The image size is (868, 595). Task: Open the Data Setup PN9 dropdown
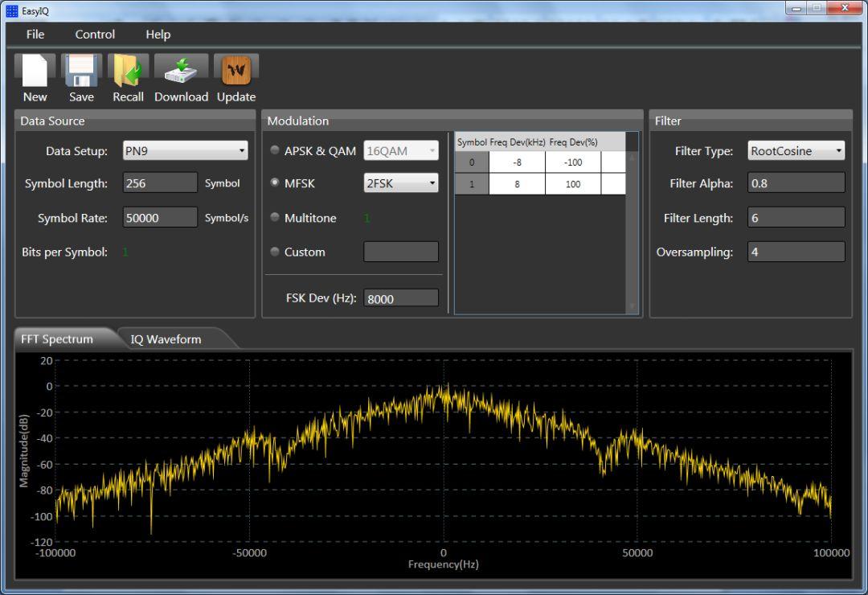pyautogui.click(x=186, y=150)
